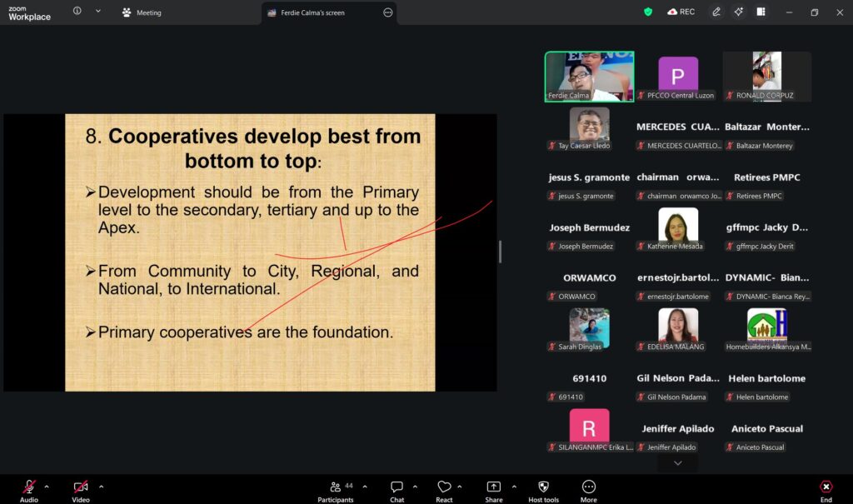
Task: Open the Participants panel
Action: click(335, 487)
